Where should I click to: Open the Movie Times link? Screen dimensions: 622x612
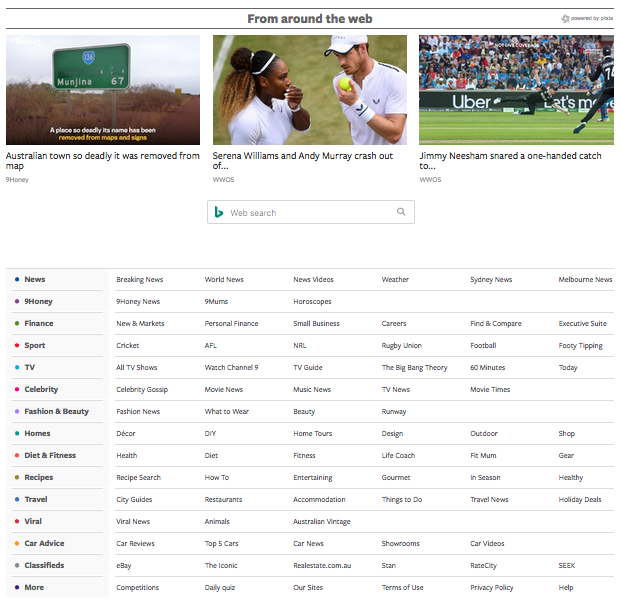point(490,389)
